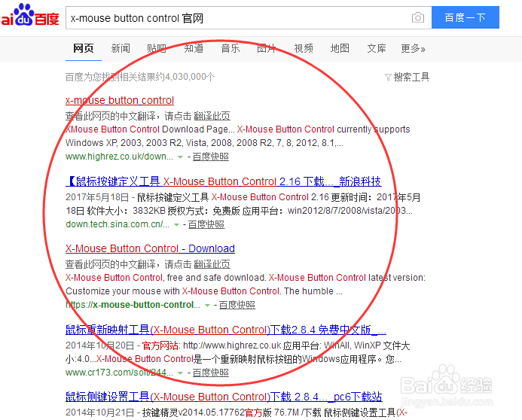Switch to the 视频 tab
The image size is (522, 420).
(304, 49)
